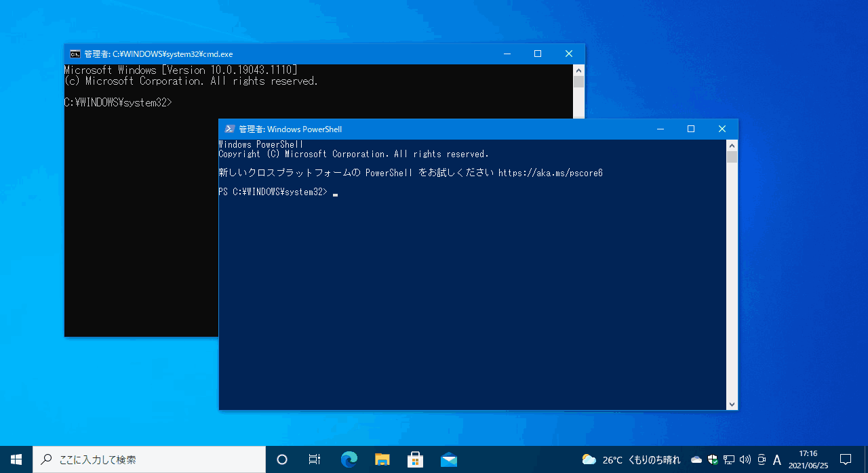Screen dimensions: 868x473
Task: Open the volume speaker tray icon
Action: click(745, 459)
